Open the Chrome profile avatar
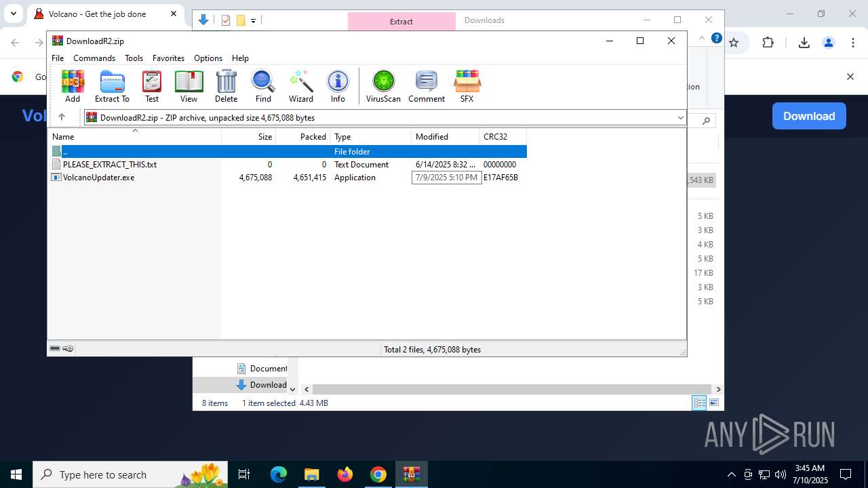The image size is (868, 488). (x=828, y=43)
